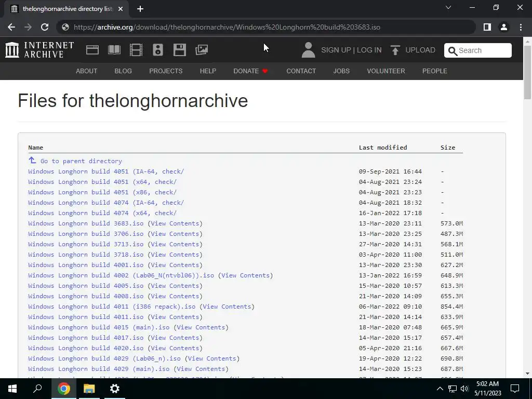Screen dimensions: 532x399
Task: Reload the page with the refresh icon
Action: (45, 27)
